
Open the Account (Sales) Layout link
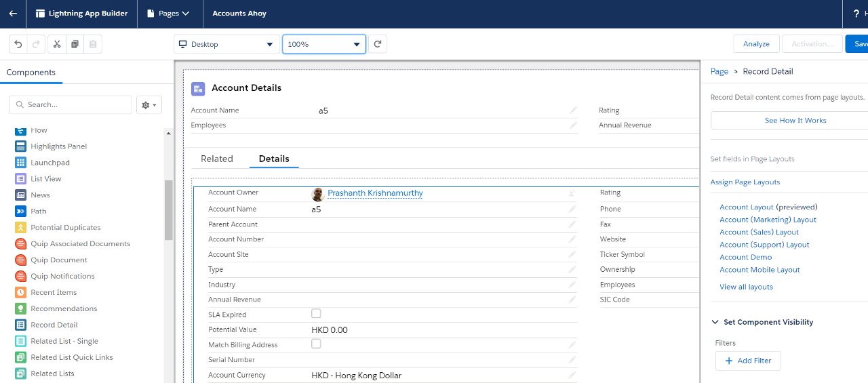[x=759, y=233]
